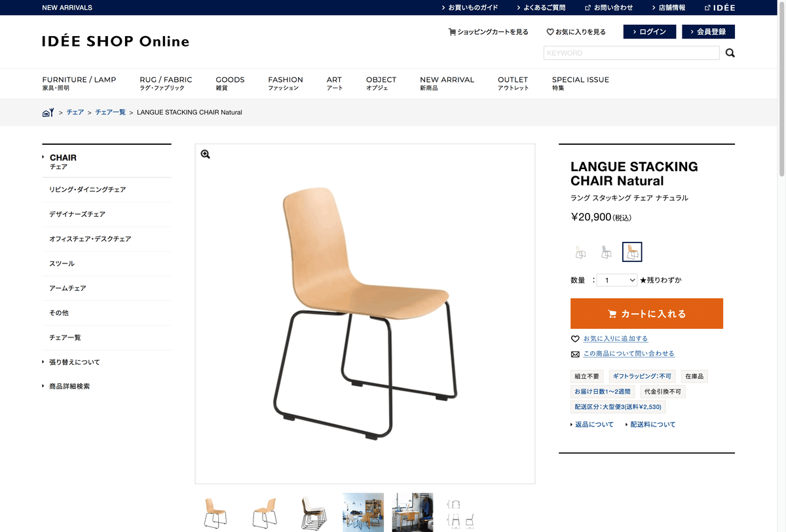Expand the 張り替えについて sidebar item

(x=74, y=362)
